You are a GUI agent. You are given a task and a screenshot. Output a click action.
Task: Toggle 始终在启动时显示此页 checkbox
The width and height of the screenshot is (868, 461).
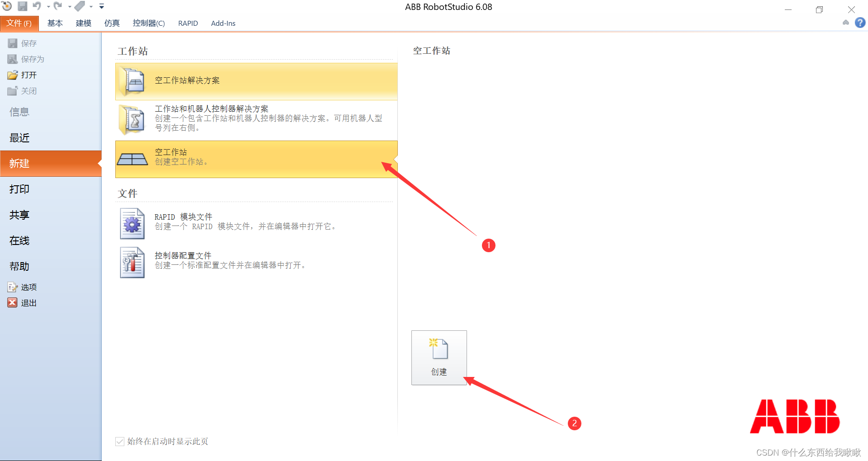click(120, 442)
